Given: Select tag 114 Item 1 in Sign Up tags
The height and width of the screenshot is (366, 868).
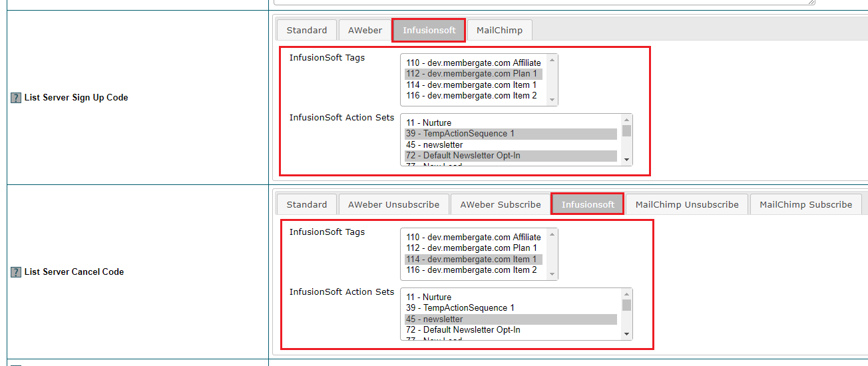Looking at the screenshot, I should (474, 85).
